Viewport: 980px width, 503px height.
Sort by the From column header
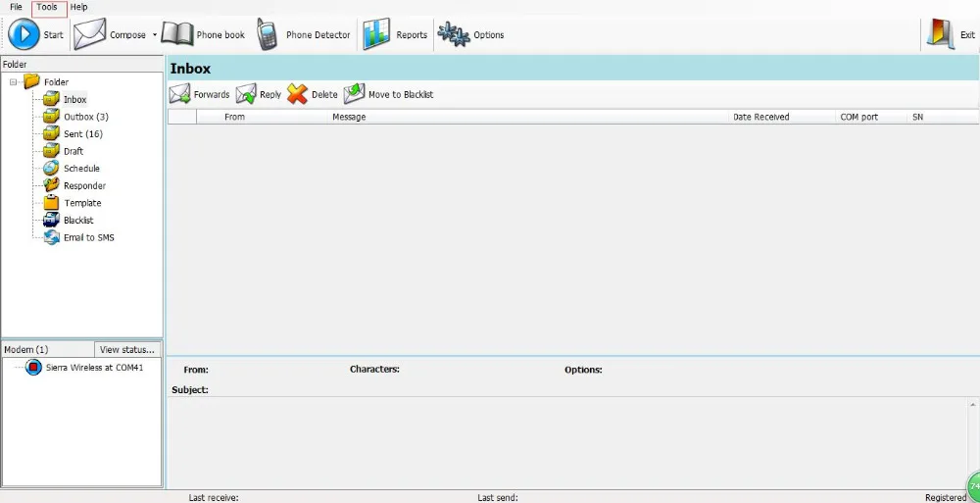tap(262, 117)
